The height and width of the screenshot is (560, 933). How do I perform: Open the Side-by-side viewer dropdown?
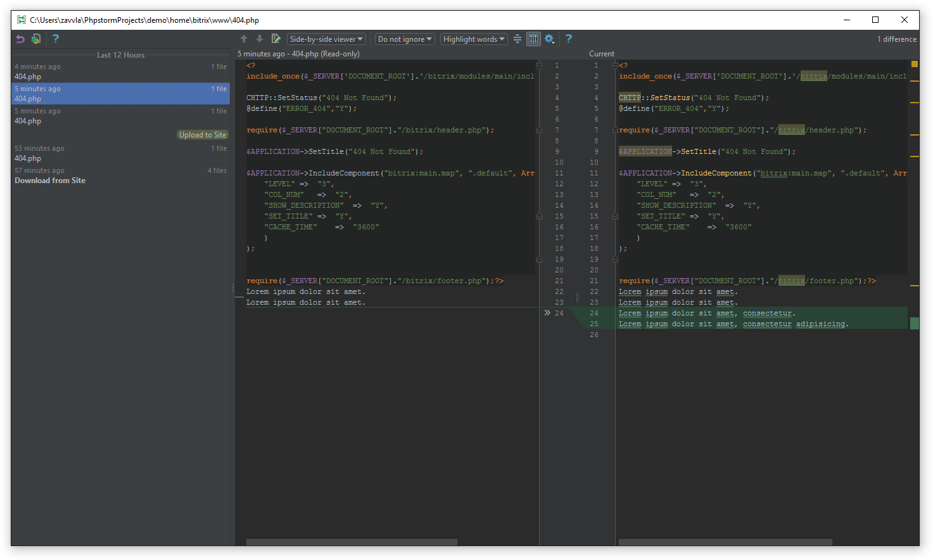coord(326,39)
